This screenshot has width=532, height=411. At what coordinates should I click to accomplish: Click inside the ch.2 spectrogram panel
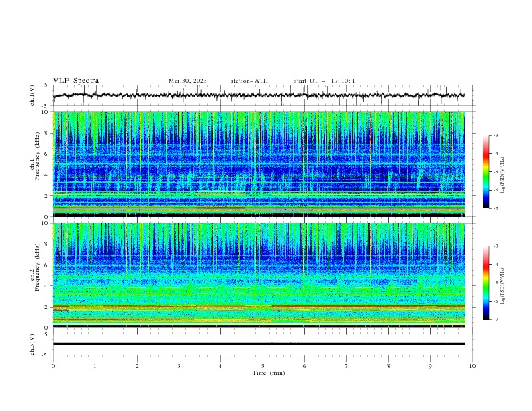click(x=259, y=275)
